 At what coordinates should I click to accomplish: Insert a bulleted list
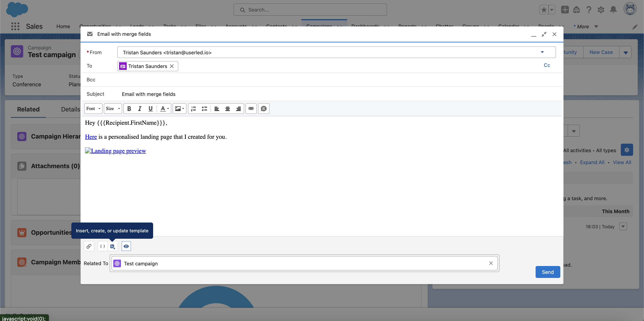coord(204,108)
